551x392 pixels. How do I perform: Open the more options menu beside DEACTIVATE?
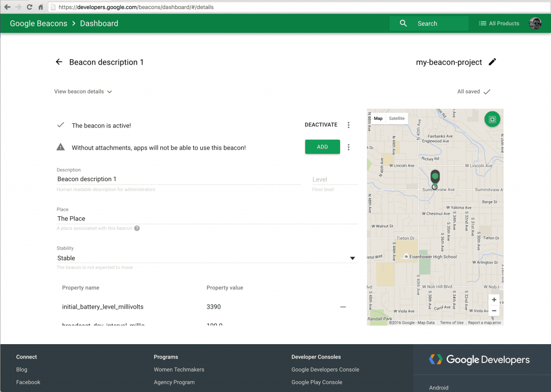click(x=349, y=125)
